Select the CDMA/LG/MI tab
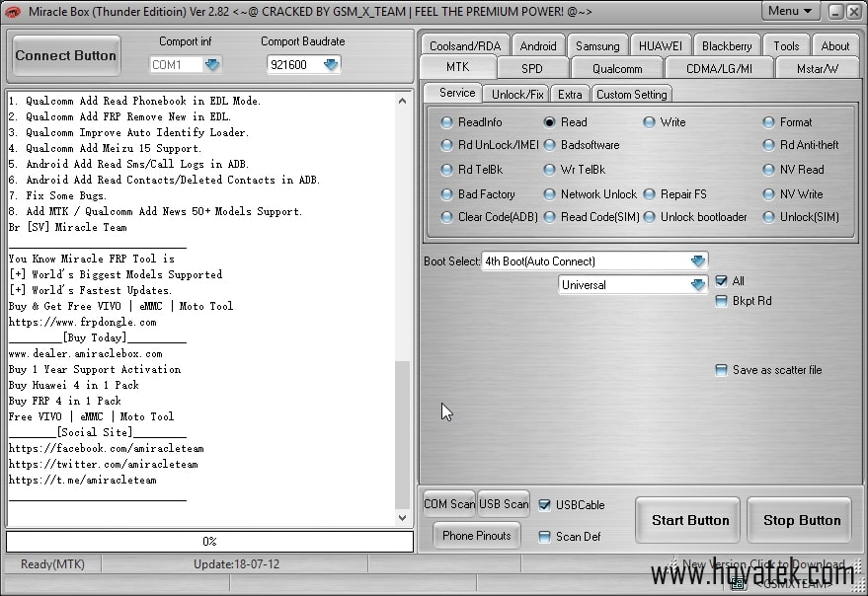Viewport: 868px width, 596px height. (719, 69)
